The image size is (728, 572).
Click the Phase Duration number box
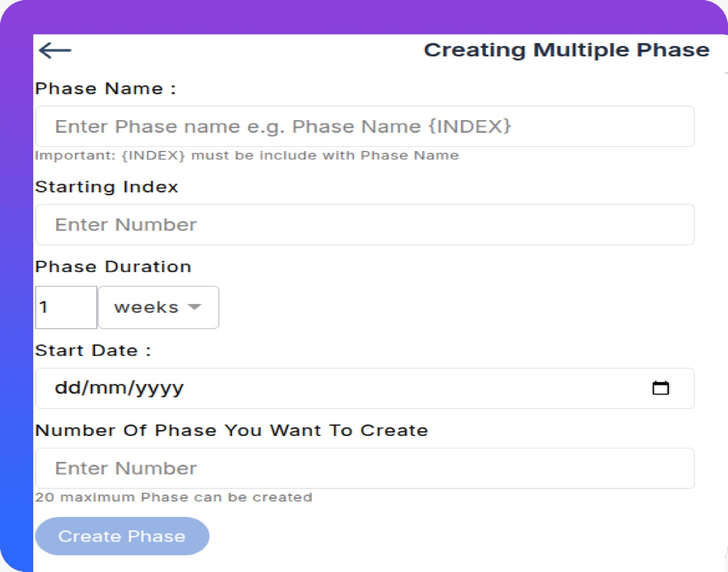[66, 307]
